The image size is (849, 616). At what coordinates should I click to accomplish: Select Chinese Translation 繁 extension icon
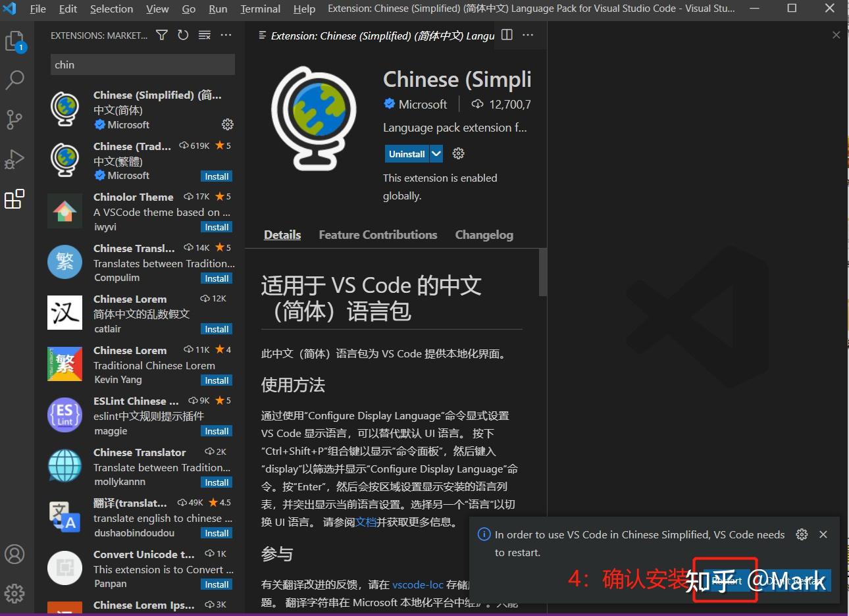click(64, 262)
